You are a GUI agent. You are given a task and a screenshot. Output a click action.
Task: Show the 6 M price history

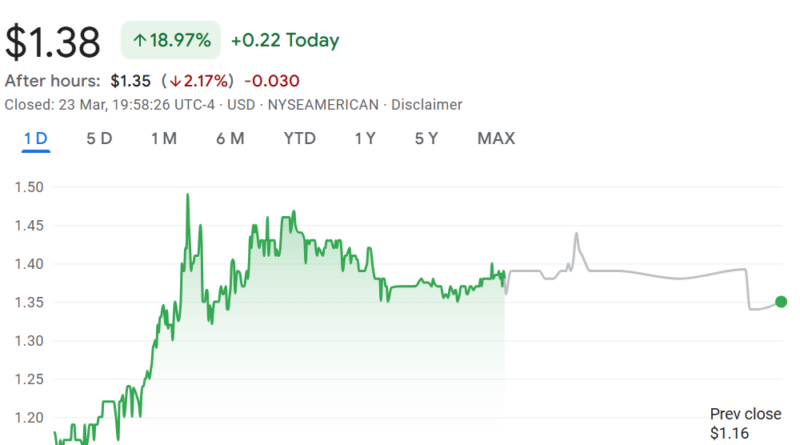click(230, 139)
